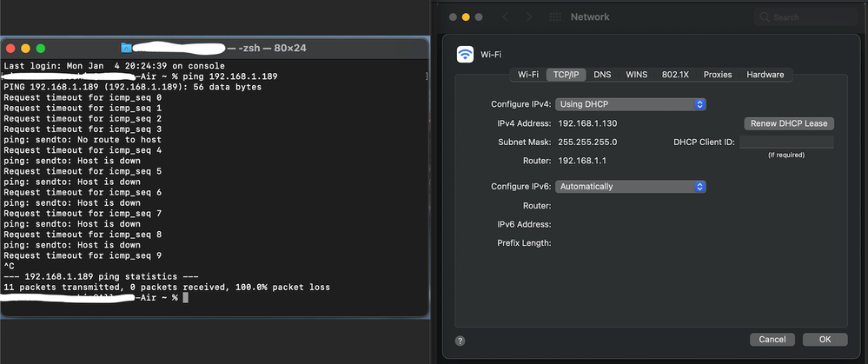Click 'No route to host' line in Terminal
Viewport: 868px width, 364px height.
(x=83, y=140)
